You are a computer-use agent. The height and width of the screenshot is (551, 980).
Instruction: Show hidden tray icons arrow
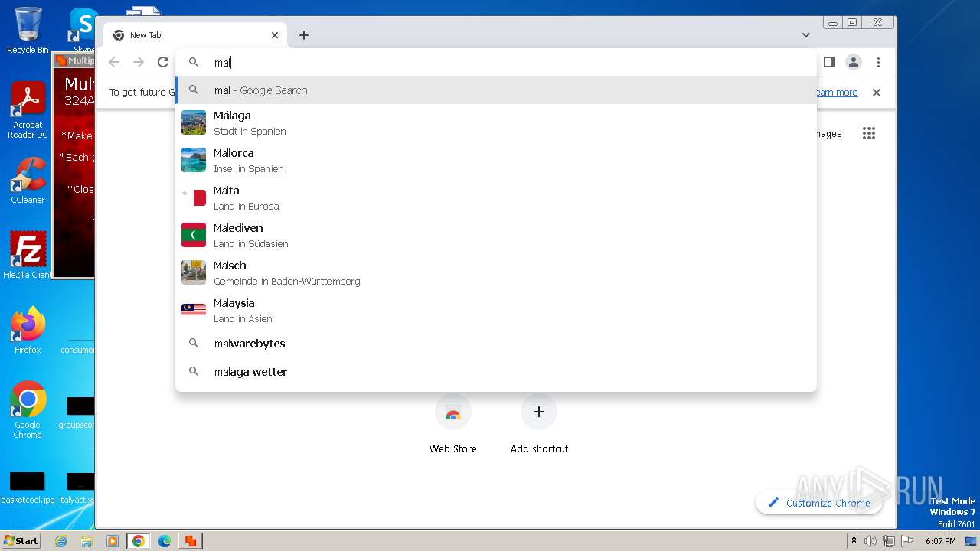point(854,541)
